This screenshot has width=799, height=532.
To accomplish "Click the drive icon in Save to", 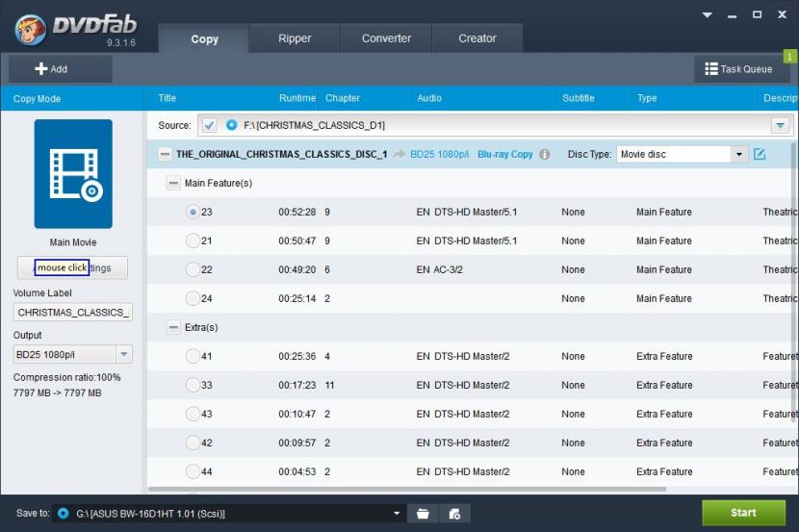I will [x=64, y=513].
